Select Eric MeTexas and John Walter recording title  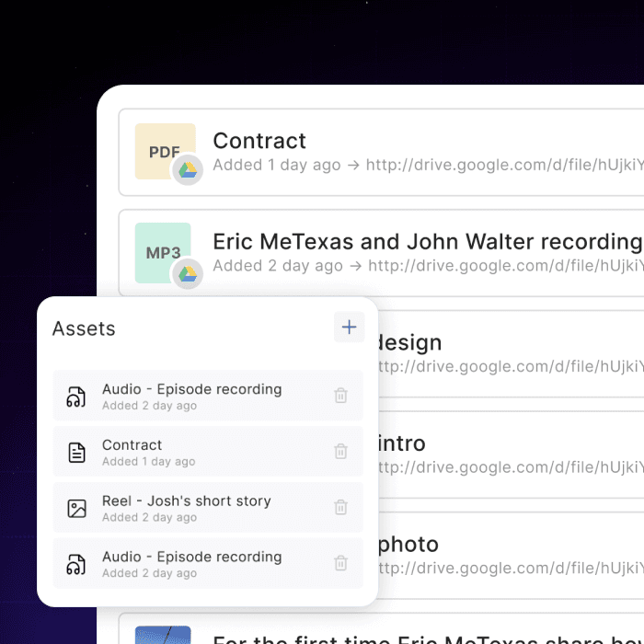pos(428,242)
